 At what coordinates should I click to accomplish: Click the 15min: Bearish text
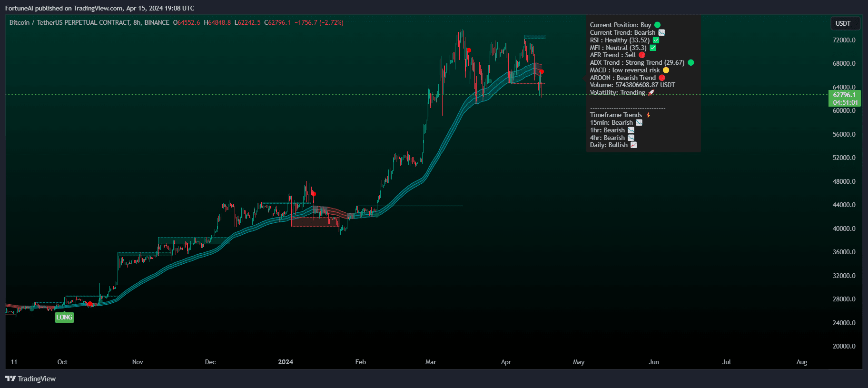(x=612, y=122)
